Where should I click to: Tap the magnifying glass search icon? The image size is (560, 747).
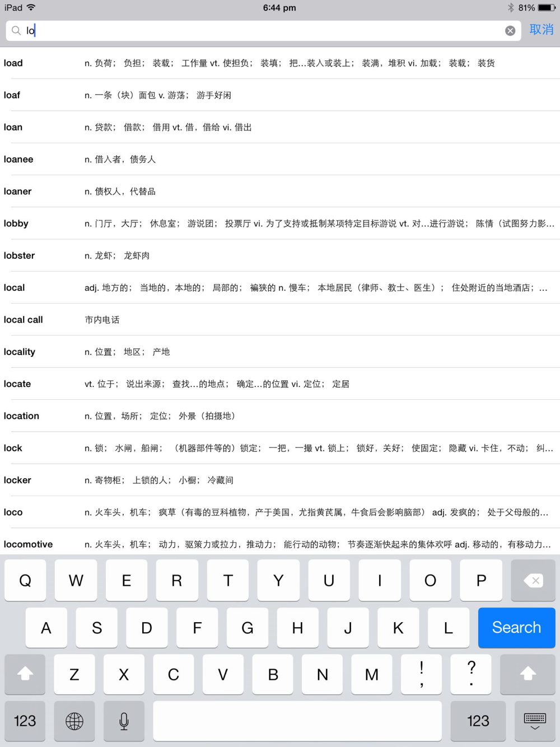point(16,31)
